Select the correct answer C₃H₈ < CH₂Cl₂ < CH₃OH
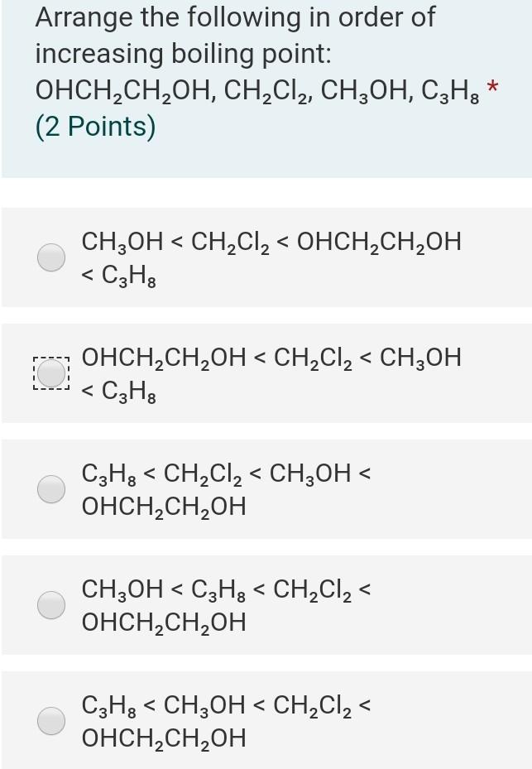Viewport: 532px width, 769px height. [51, 488]
